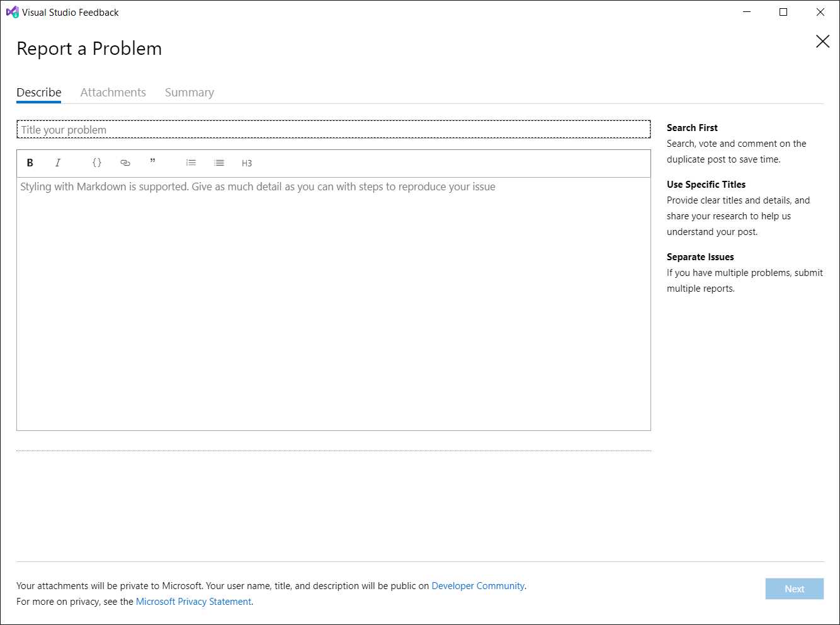This screenshot has height=625, width=840.
Task: Open the Developer Community link
Action: tap(478, 585)
